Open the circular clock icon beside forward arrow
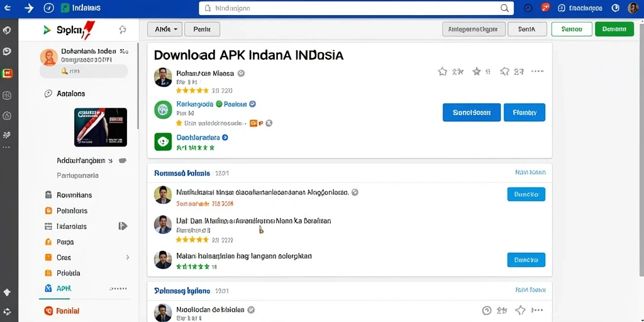 tap(49, 8)
